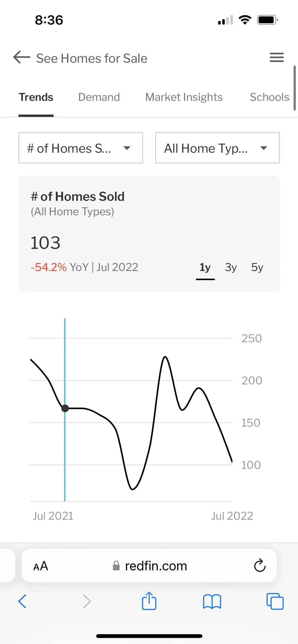The image size is (298, 644).
Task: Click the page scrollbar on right edge
Action: click(x=295, y=88)
